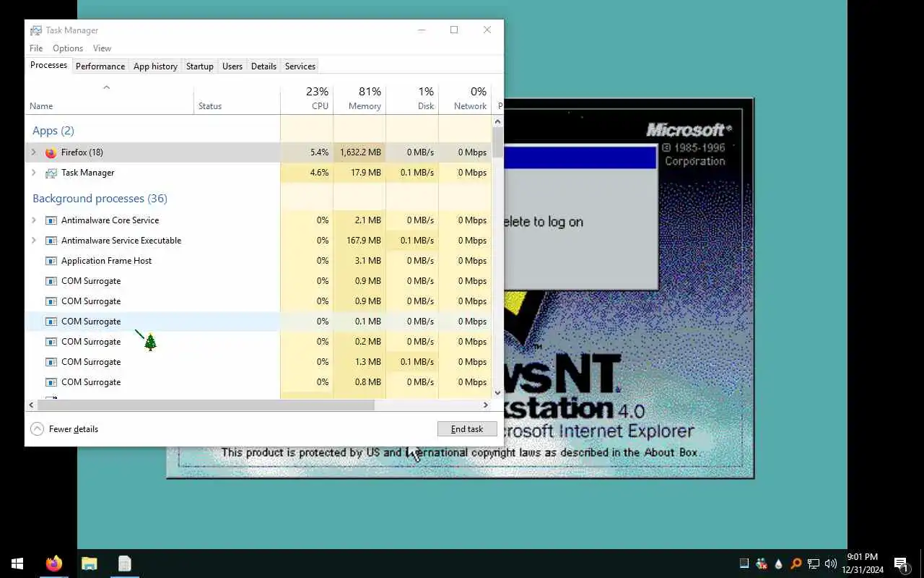Screen dimensions: 924x578
Task: Click the grid-shaped tray icon
Action: click(744, 564)
